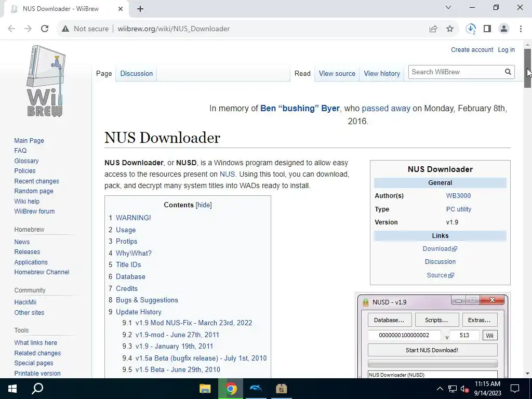Click the page vertical scrollbar thumb
This screenshot has width=532, height=399.
528,68
